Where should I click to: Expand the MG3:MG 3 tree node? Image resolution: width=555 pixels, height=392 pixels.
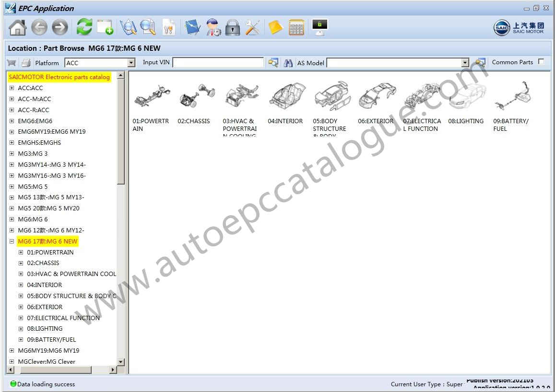coord(12,154)
